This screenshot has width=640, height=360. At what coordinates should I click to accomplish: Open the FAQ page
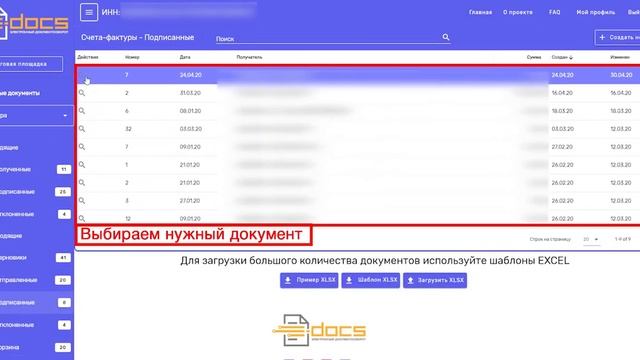pos(554,12)
